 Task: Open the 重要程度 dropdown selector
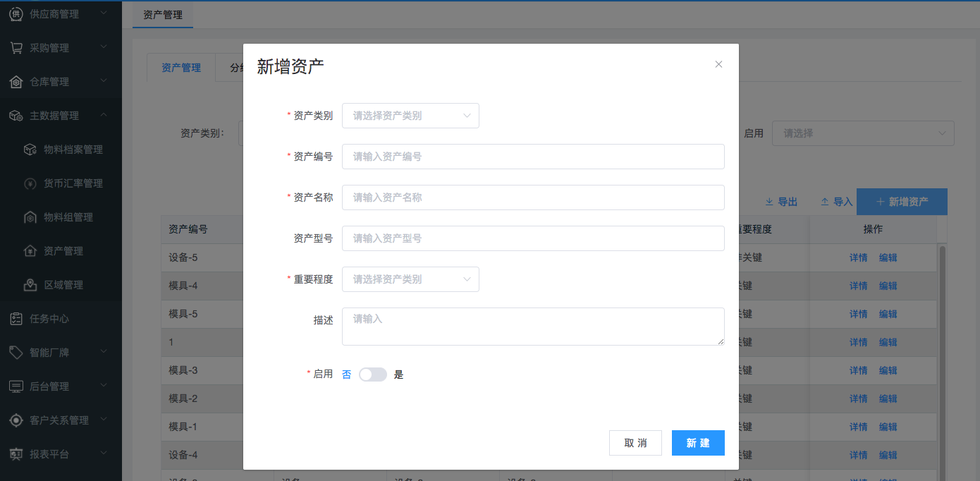[x=410, y=279]
